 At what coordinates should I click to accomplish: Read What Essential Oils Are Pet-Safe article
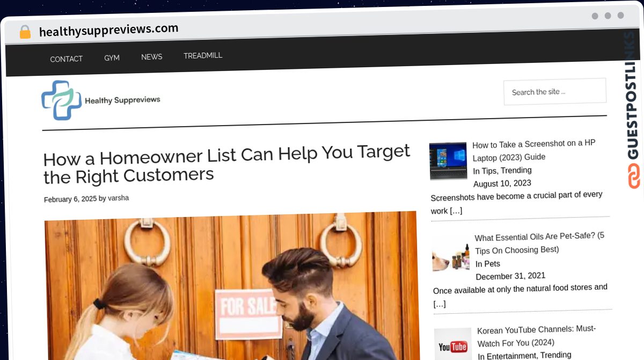539,243
